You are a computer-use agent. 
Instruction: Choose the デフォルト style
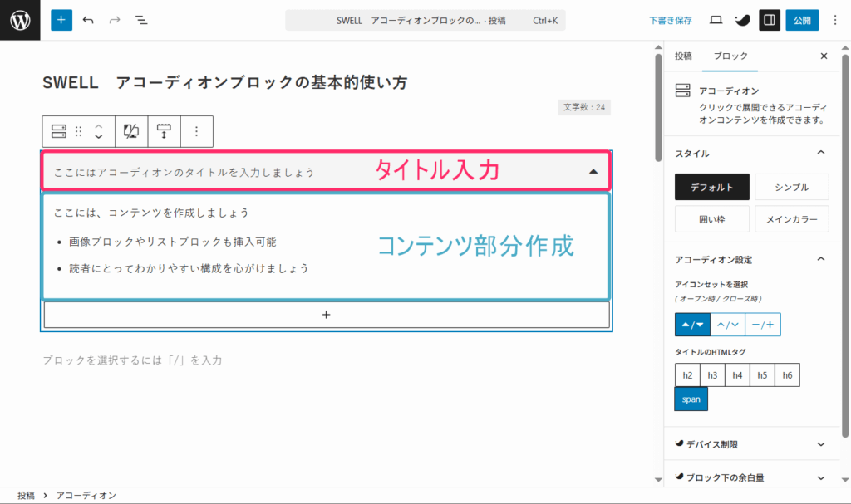coord(712,187)
